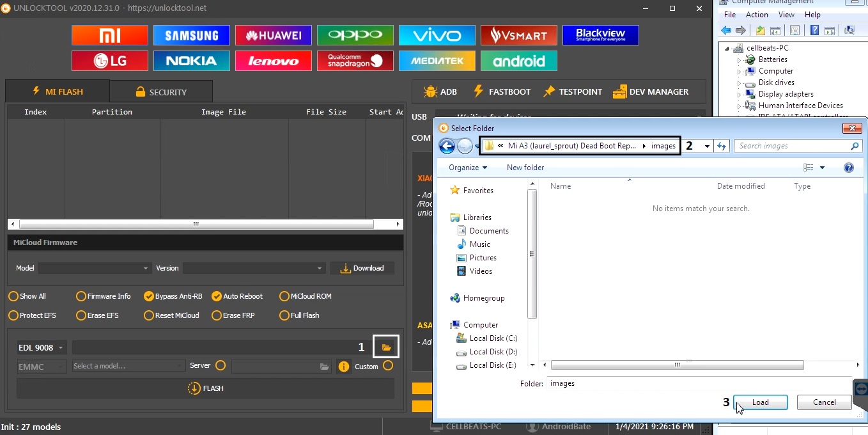Viewport: 868px width, 435px height.
Task: Select the LG brand tile
Action: (x=110, y=61)
